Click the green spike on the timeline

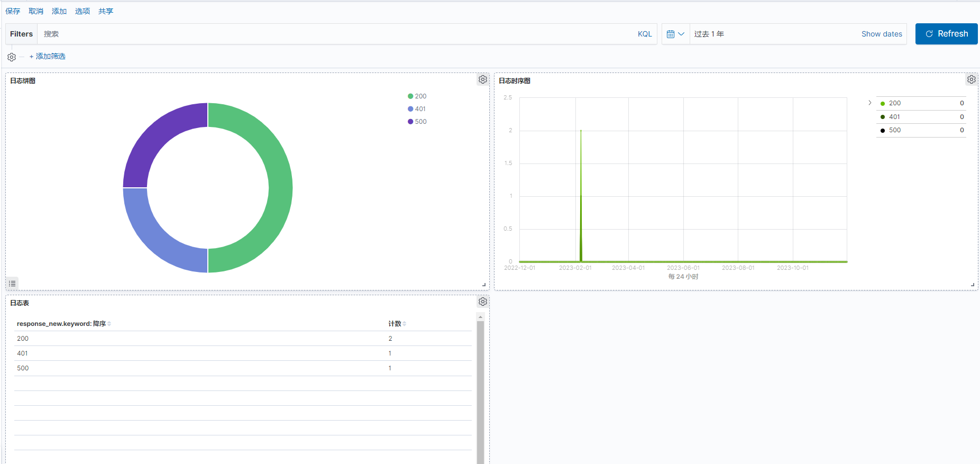point(581,196)
